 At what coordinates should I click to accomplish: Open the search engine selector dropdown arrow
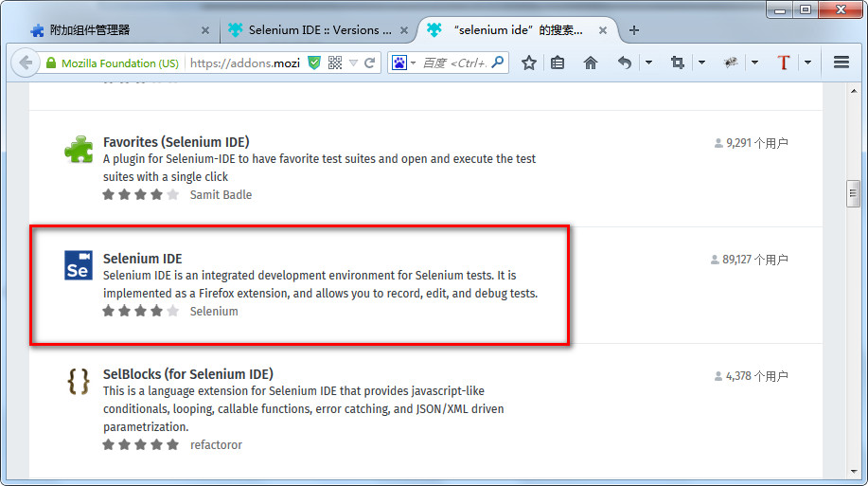click(x=413, y=63)
